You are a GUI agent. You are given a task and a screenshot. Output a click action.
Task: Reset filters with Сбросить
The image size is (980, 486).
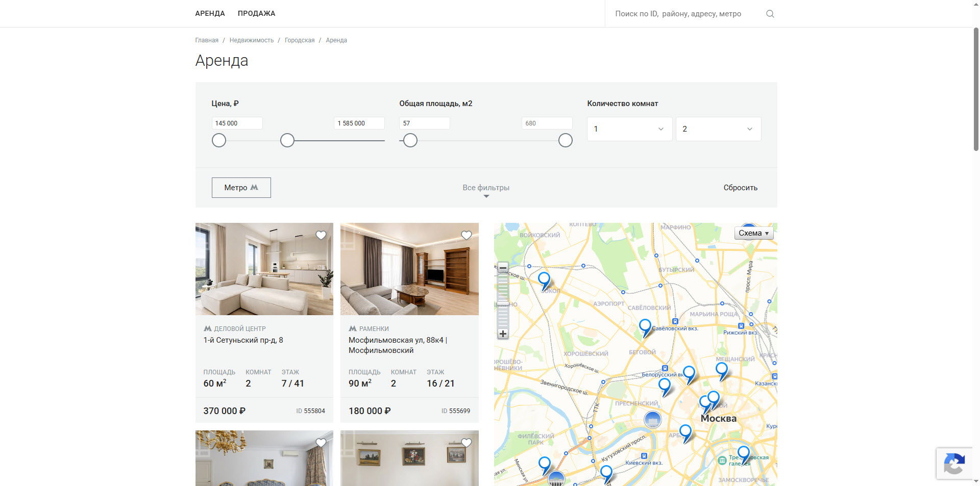pyautogui.click(x=741, y=188)
